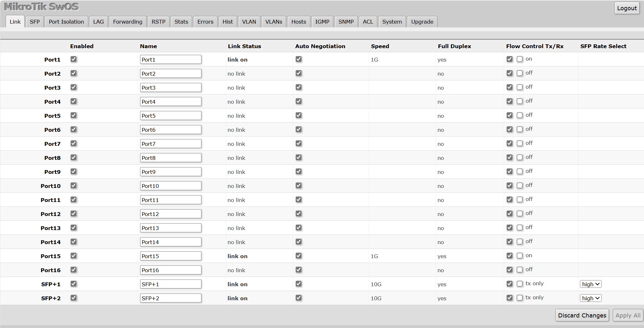Open the SFP Rate Select dropdown for SFP+2
The width and height of the screenshot is (644, 328).
coord(590,298)
